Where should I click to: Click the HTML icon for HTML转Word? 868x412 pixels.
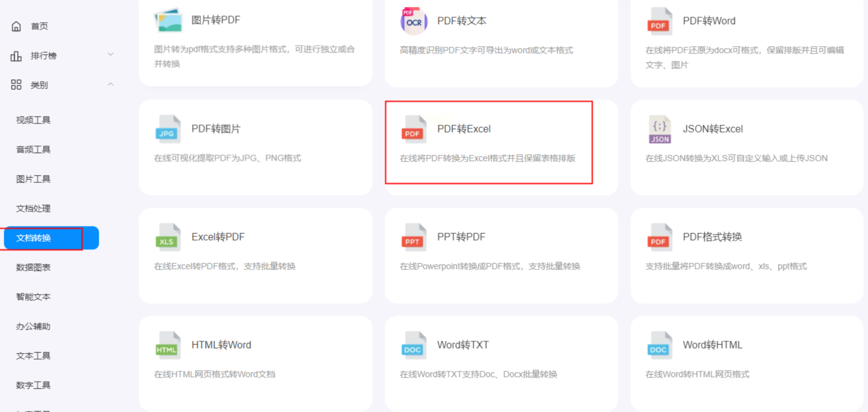pos(168,345)
